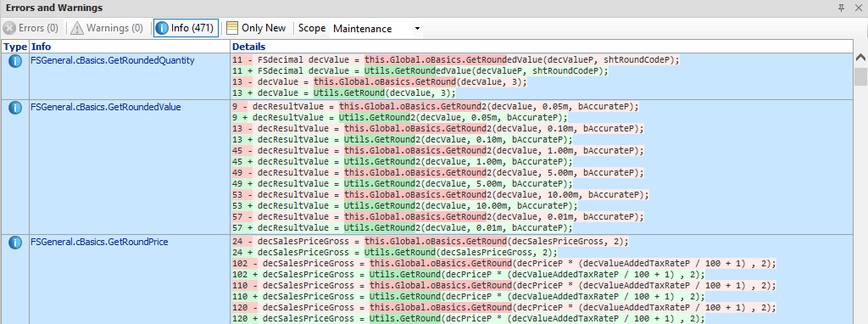The height and width of the screenshot is (324, 868).
Task: Click info icon of GetRoundPrice row
Action: click(15, 243)
